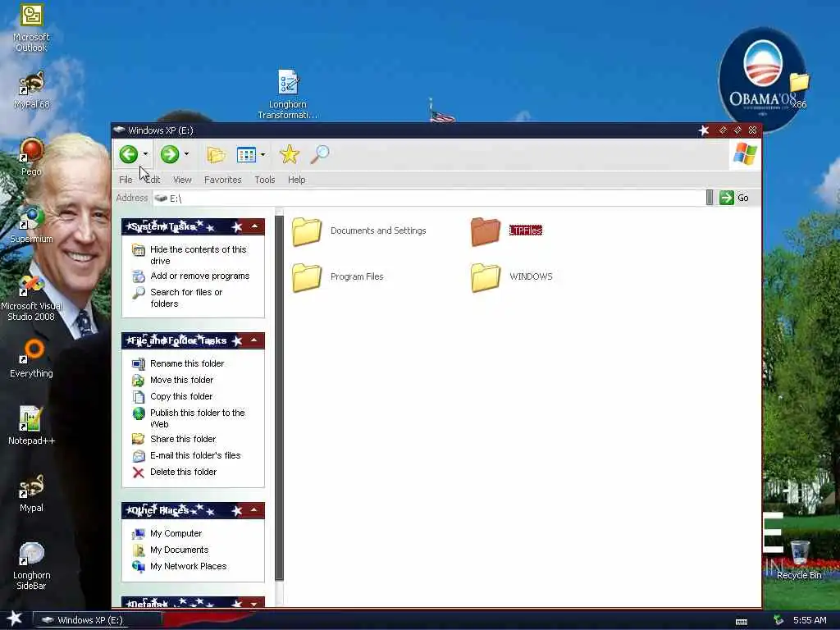
Task: Click the Search magnifier toolbar icon
Action: click(320, 154)
